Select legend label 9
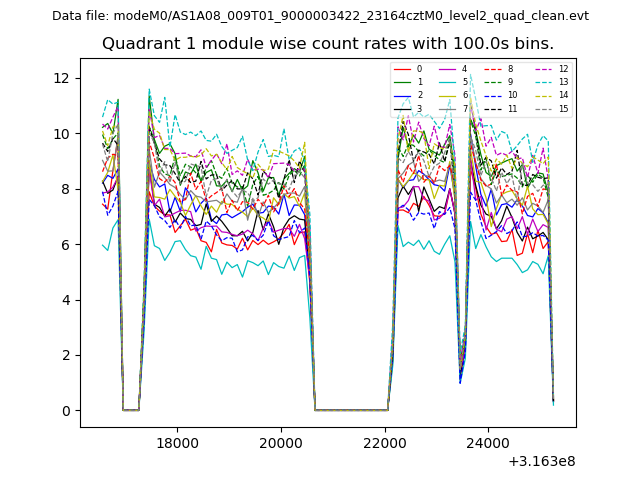Image resolution: width=640 pixels, height=480 pixels. point(510,82)
